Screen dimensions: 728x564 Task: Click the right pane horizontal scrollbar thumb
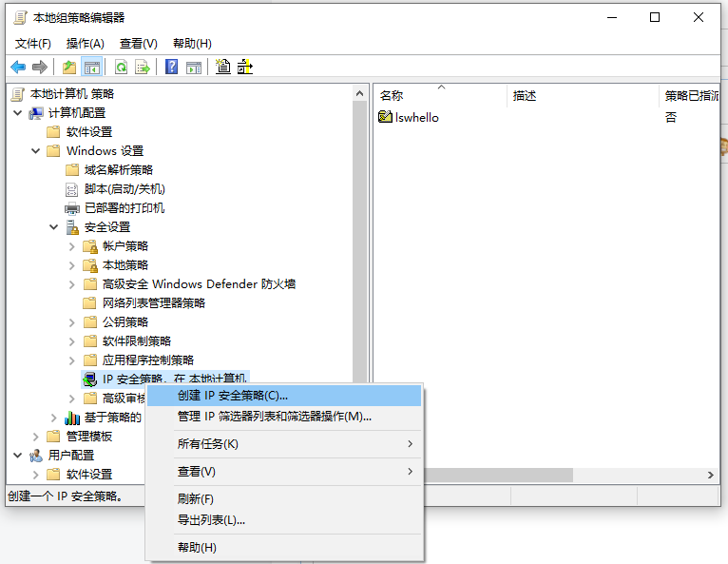pyautogui.click(x=498, y=475)
